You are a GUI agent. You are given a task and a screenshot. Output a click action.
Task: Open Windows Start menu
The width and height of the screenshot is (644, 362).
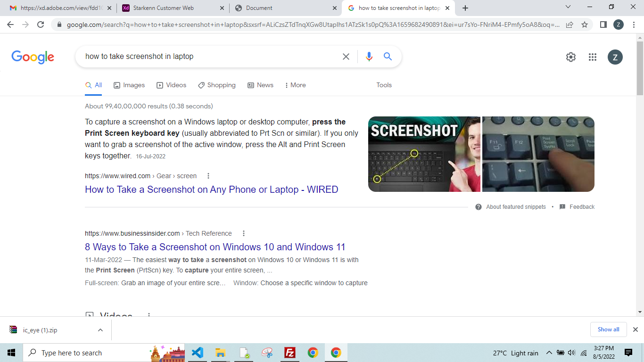tap(11, 353)
